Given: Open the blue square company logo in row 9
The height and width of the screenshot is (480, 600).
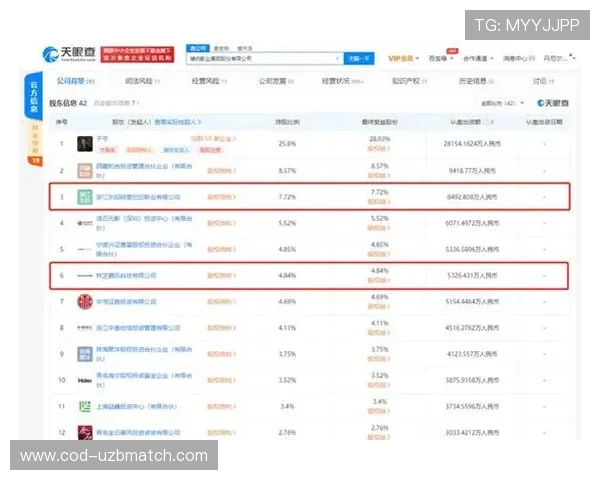Looking at the screenshot, I should pyautogui.click(x=85, y=354).
